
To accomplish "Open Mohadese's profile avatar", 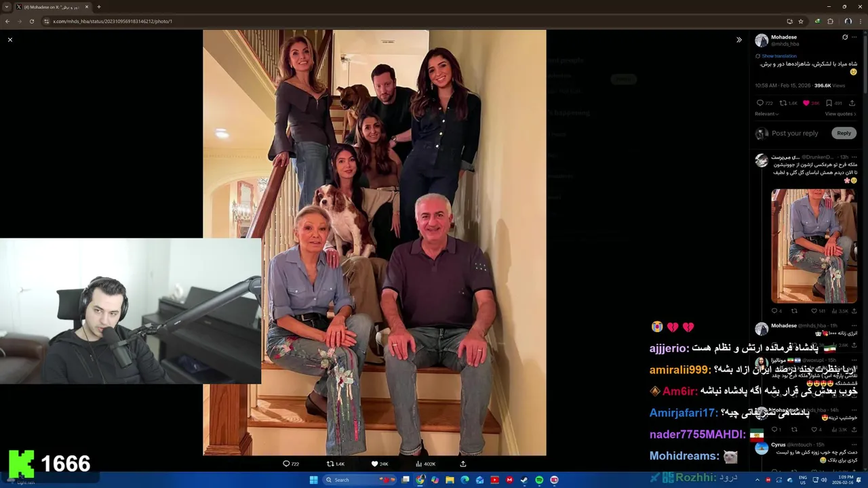I will 762,40.
